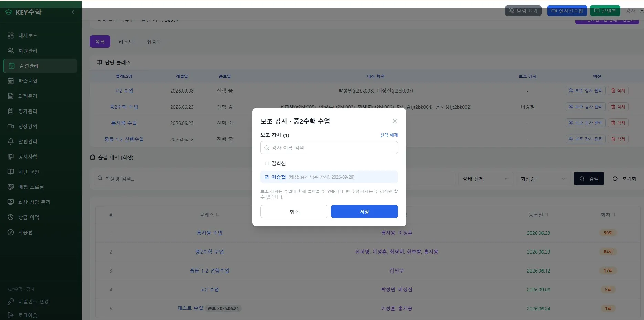
Task: Open 출결관리 in the sidebar
Action: tap(40, 66)
